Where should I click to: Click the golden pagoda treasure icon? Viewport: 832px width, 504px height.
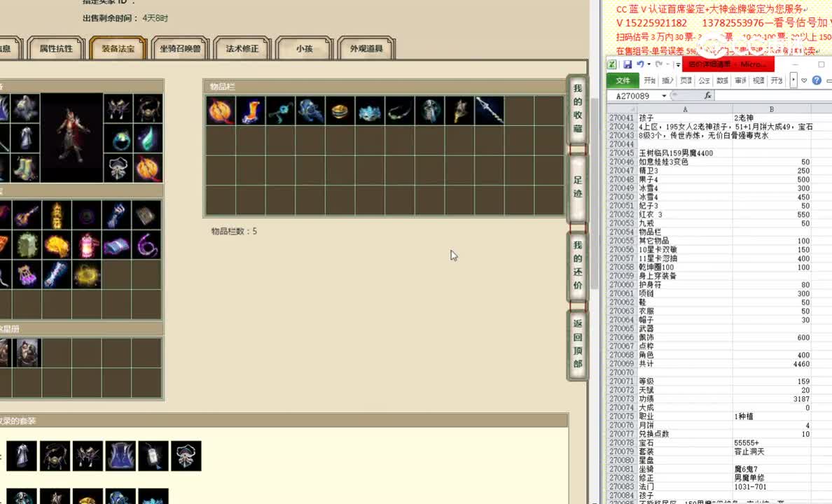[x=57, y=215]
